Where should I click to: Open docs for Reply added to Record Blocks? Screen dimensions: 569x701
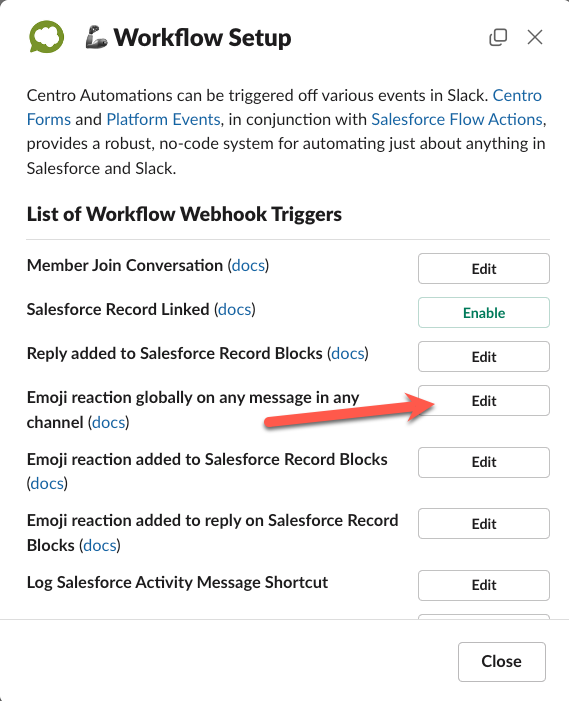[348, 354]
